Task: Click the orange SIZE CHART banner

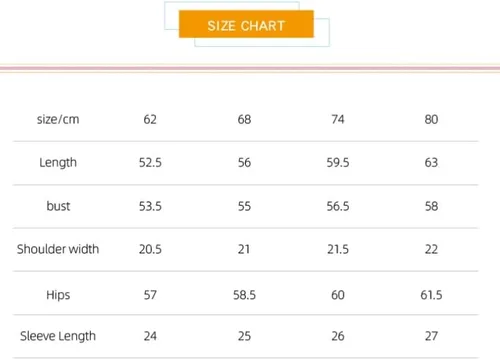Action: [246, 24]
